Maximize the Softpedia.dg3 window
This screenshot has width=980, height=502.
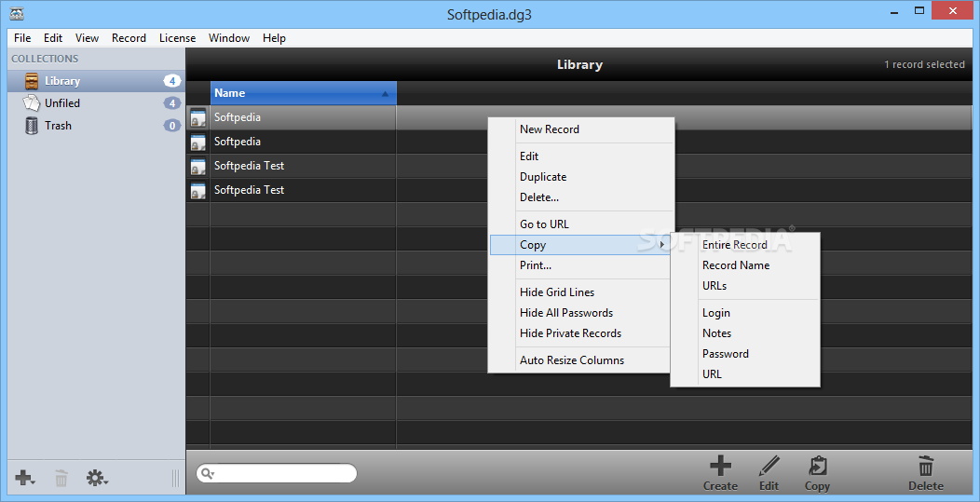919,10
